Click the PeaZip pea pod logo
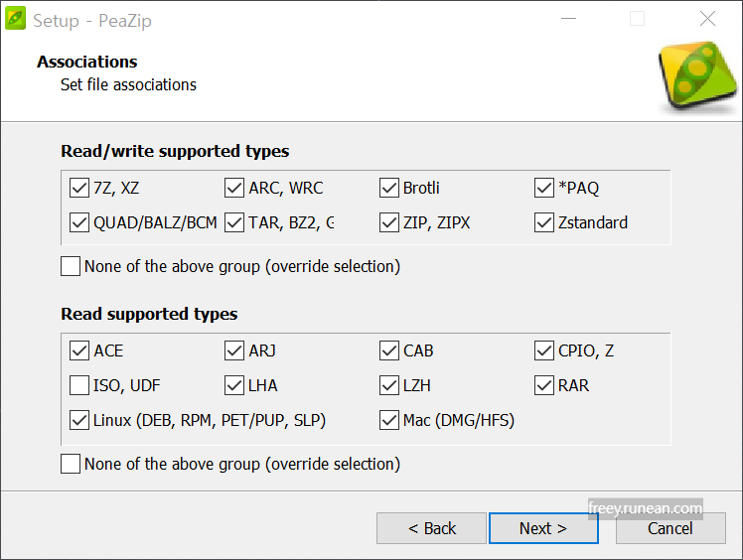The width and height of the screenshot is (743, 560). tap(697, 75)
